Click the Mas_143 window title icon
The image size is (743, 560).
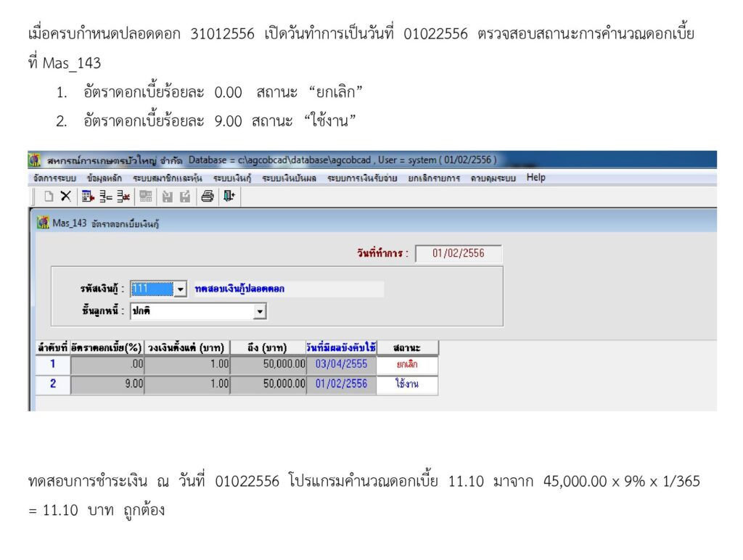(44, 223)
